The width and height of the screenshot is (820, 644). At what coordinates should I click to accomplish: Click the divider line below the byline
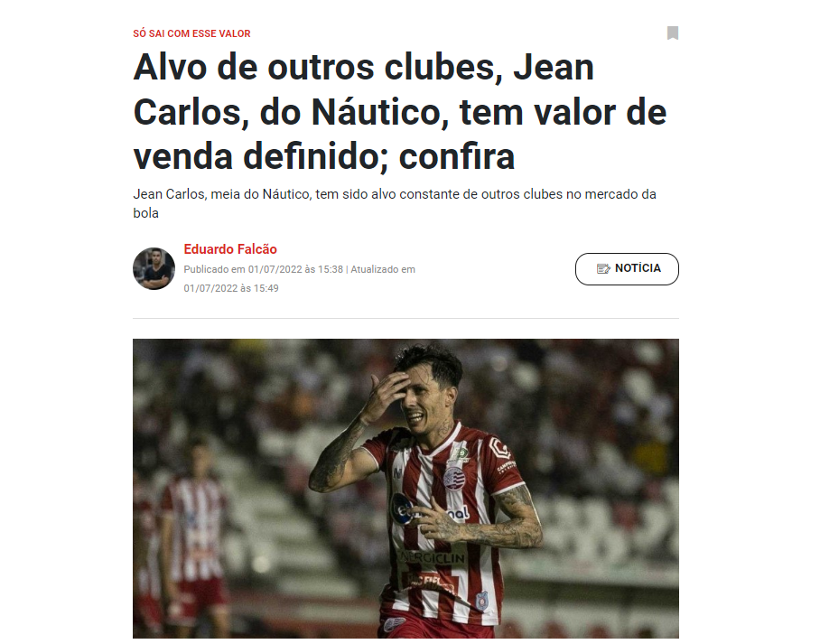[405, 318]
